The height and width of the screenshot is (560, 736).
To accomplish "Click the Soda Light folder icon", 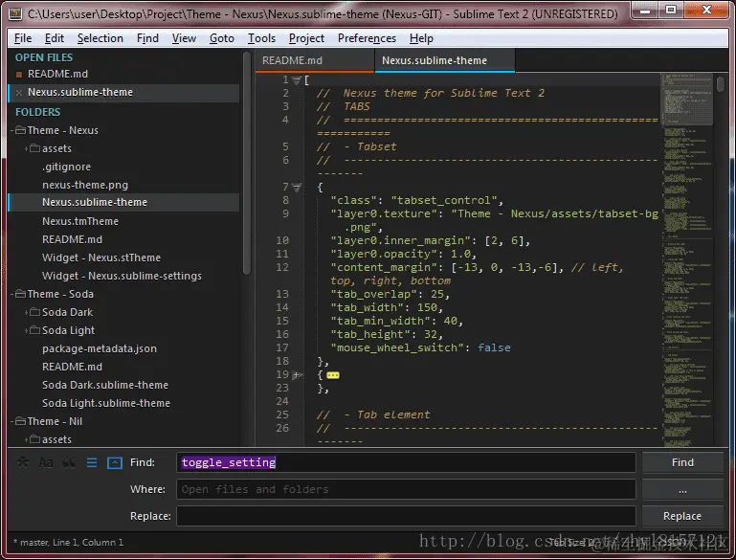I will [34, 330].
